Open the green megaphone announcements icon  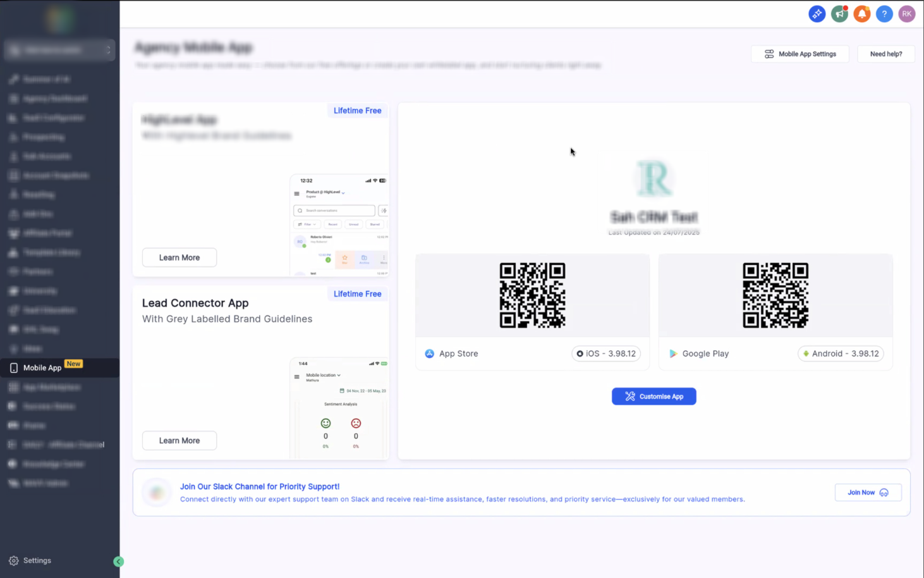tap(839, 14)
